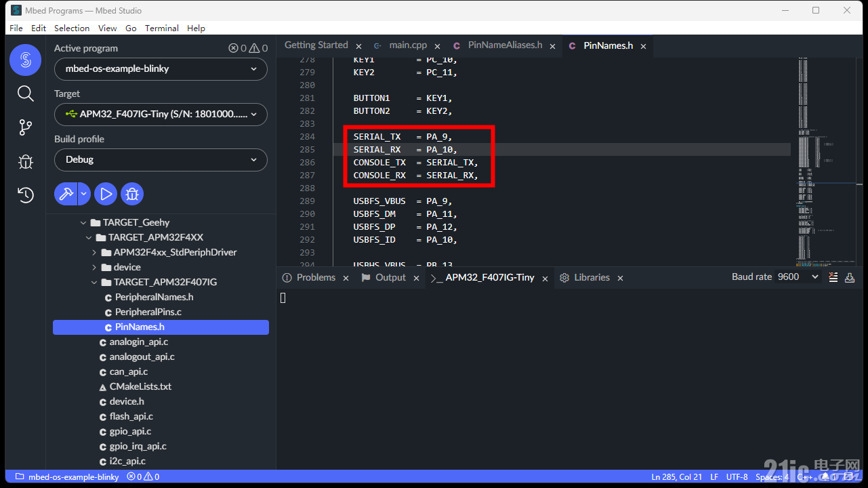Open the Go menu
The height and width of the screenshot is (488, 868).
click(x=131, y=28)
